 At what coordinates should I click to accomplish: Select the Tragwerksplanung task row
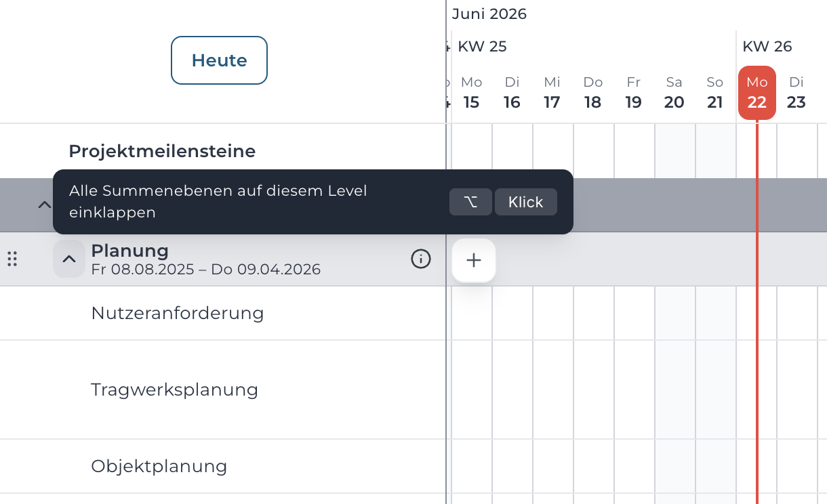[x=223, y=390]
